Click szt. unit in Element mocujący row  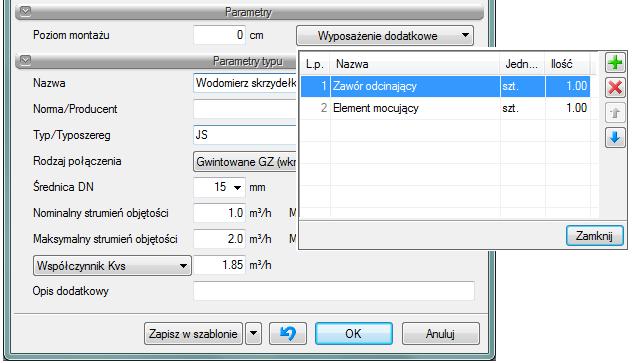pyautogui.click(x=523, y=108)
